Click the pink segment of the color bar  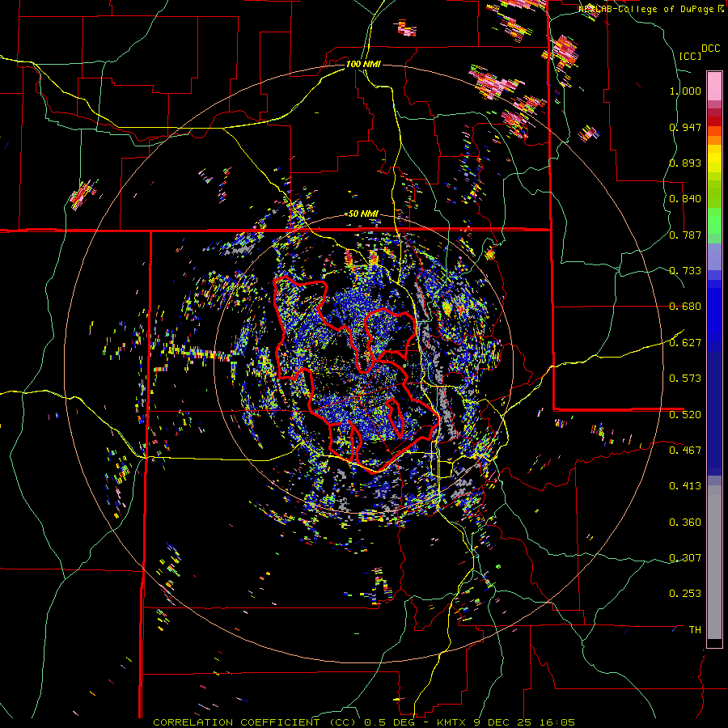tap(714, 86)
